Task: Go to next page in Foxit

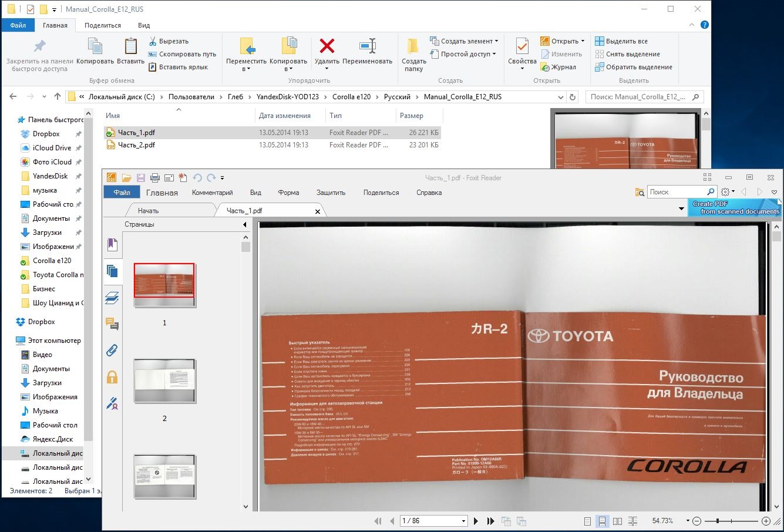Action: (x=476, y=521)
